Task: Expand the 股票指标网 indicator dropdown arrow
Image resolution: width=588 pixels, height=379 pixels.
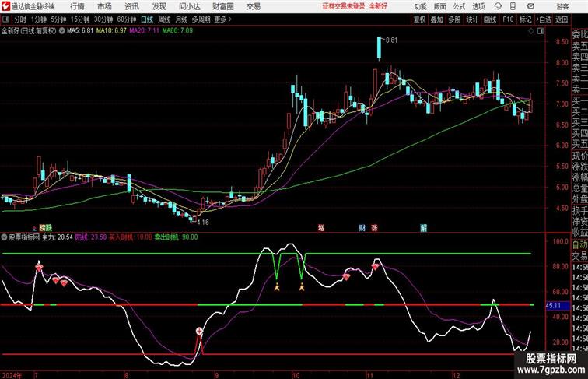Action: pos(5,237)
